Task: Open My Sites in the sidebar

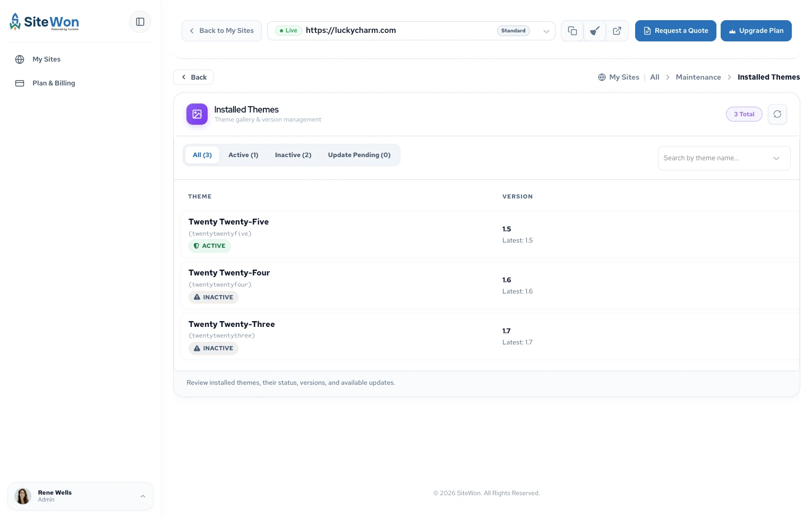Action: click(46, 59)
